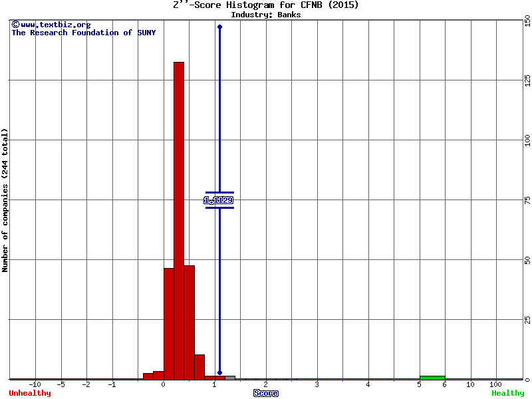This screenshot has height=399, width=532.
Task: Click 'The Research Foundation of SUNY' text
Action: [x=84, y=33]
